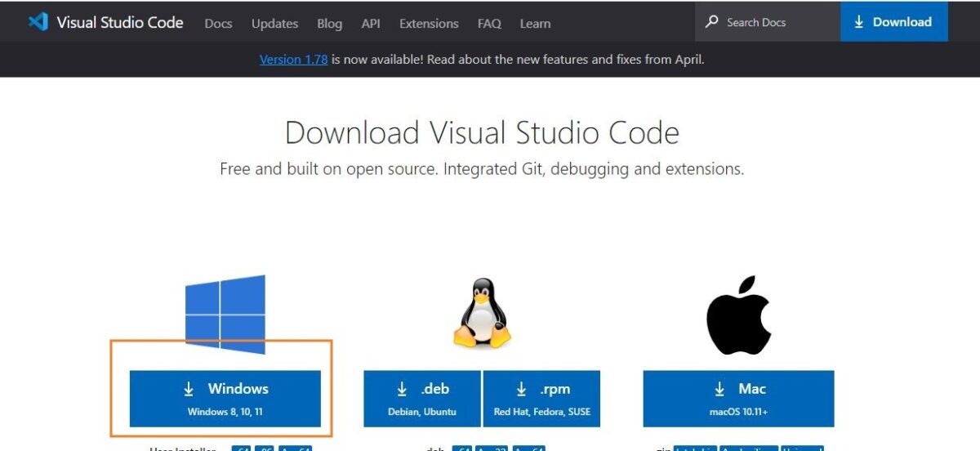Navigate to the API page
This screenshot has height=451, width=980.
click(371, 23)
